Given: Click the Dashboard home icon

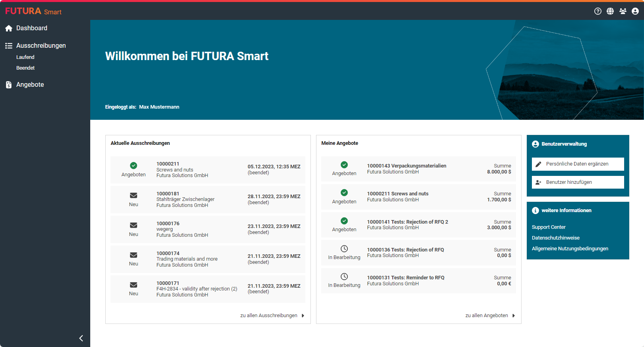Looking at the screenshot, I should coord(9,28).
